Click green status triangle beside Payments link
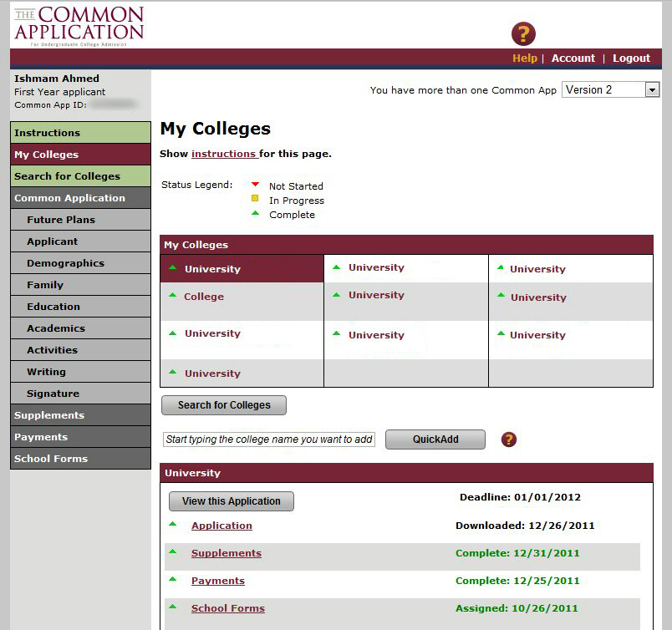This screenshot has width=672, height=630. (x=173, y=580)
